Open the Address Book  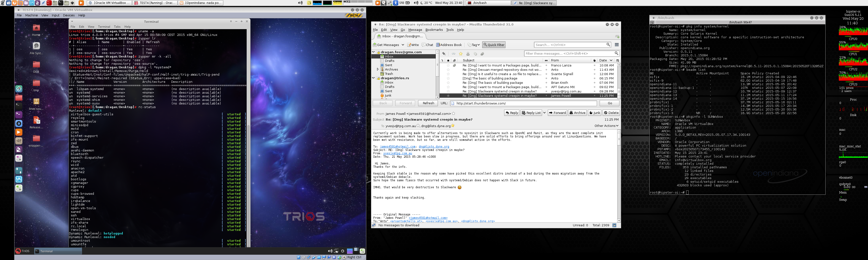[449, 45]
